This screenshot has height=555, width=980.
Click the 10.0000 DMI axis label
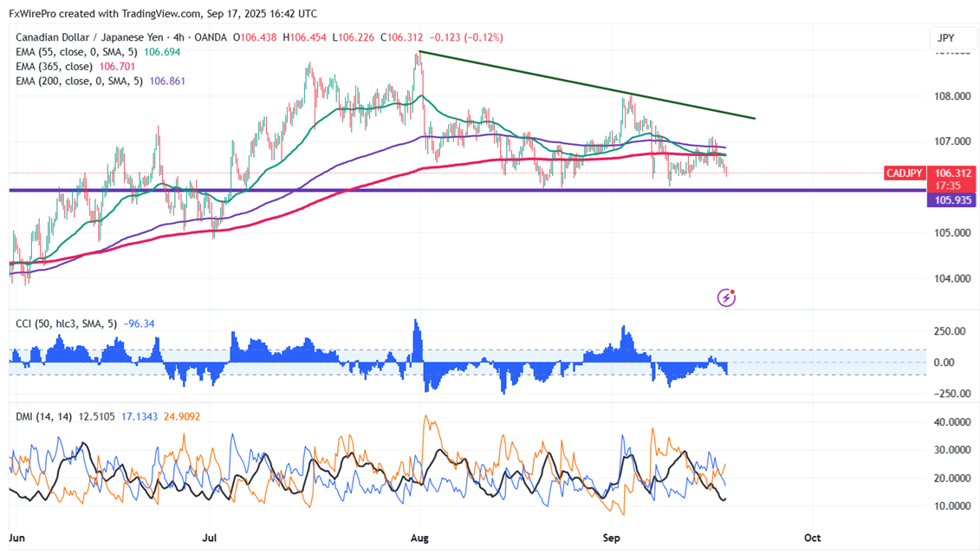952,506
